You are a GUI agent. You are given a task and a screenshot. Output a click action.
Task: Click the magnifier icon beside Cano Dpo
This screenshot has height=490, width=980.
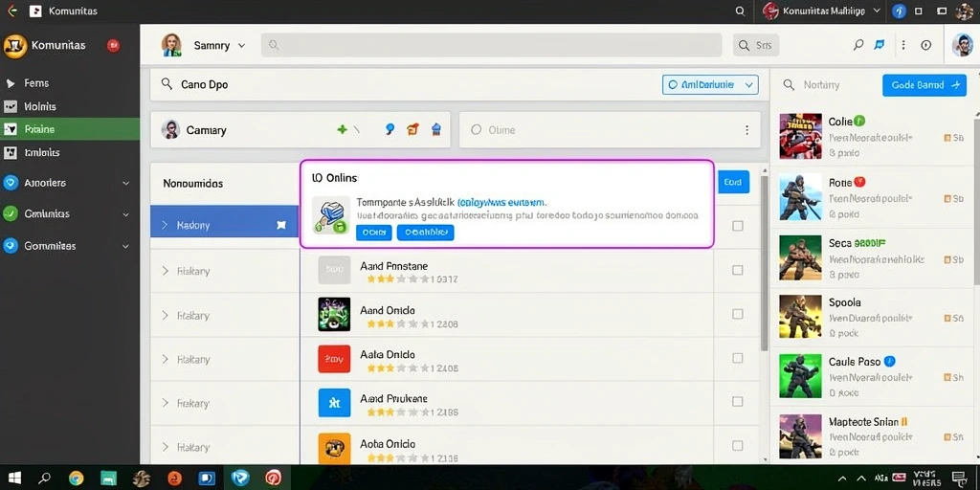pyautogui.click(x=167, y=84)
